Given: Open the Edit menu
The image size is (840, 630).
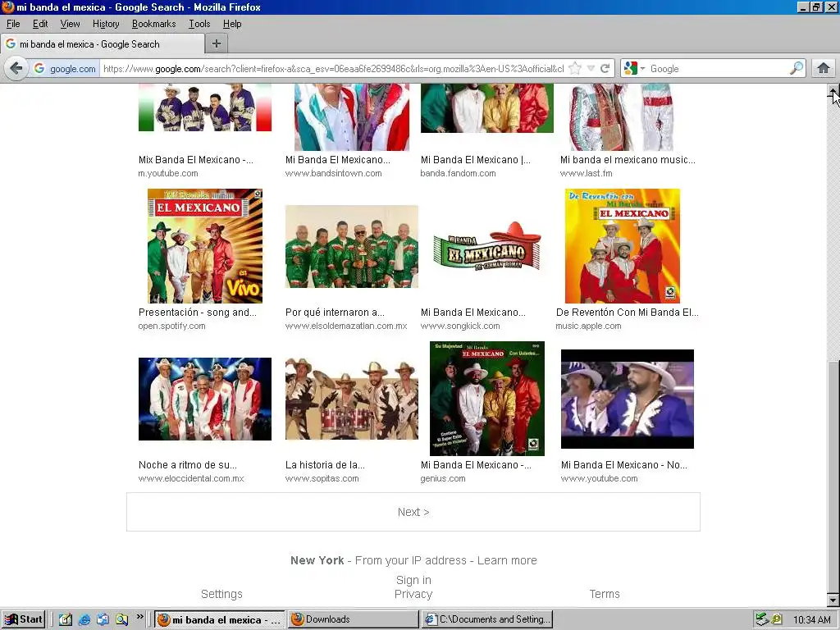Looking at the screenshot, I should point(40,24).
